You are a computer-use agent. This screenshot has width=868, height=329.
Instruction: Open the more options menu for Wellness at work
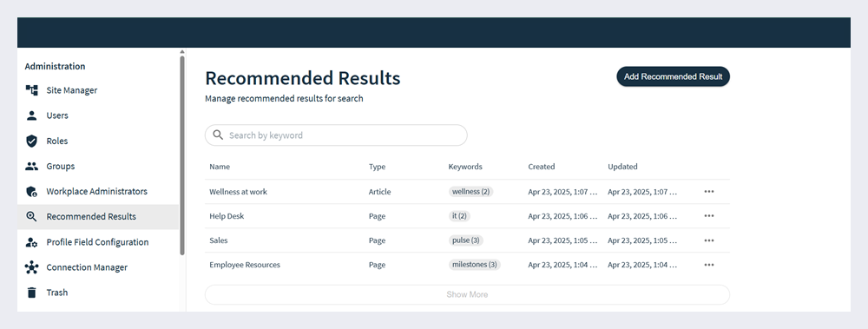click(x=708, y=192)
